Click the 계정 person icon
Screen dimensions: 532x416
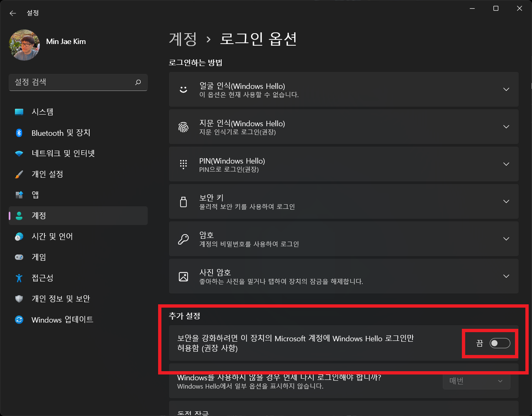click(x=19, y=215)
